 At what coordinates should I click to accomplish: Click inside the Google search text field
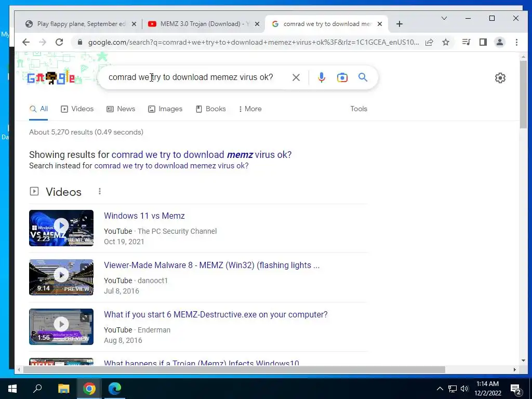pos(191,77)
